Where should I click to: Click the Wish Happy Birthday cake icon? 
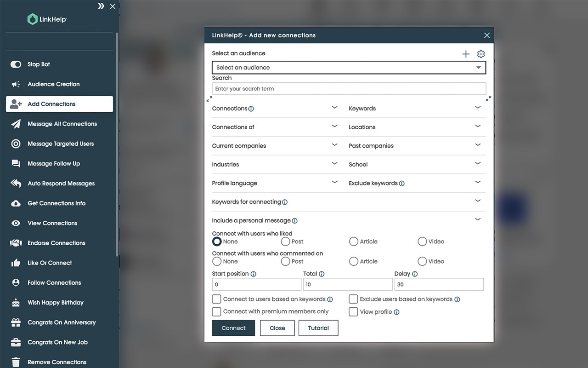[x=16, y=302]
